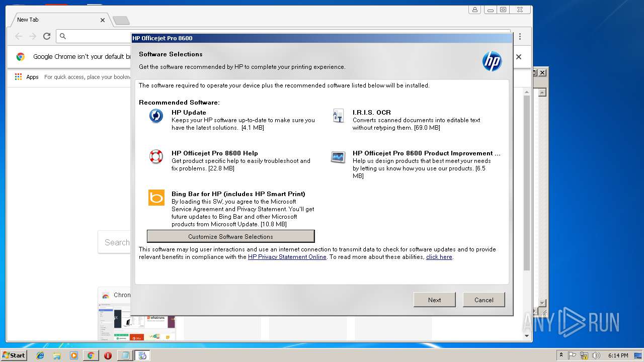Image resolution: width=644 pixels, height=362 pixels.
Task: Open the Chrome profile user icon
Action: (475, 10)
